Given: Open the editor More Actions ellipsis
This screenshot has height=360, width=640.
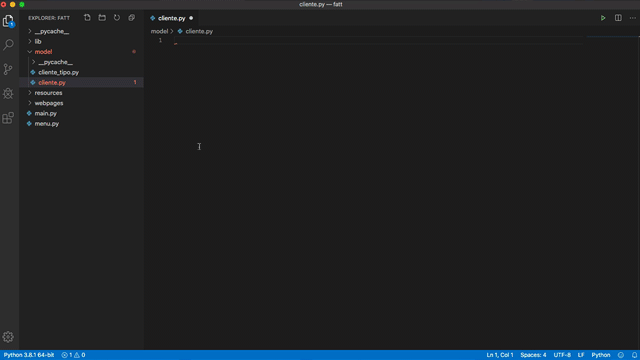Looking at the screenshot, I should (633, 18).
